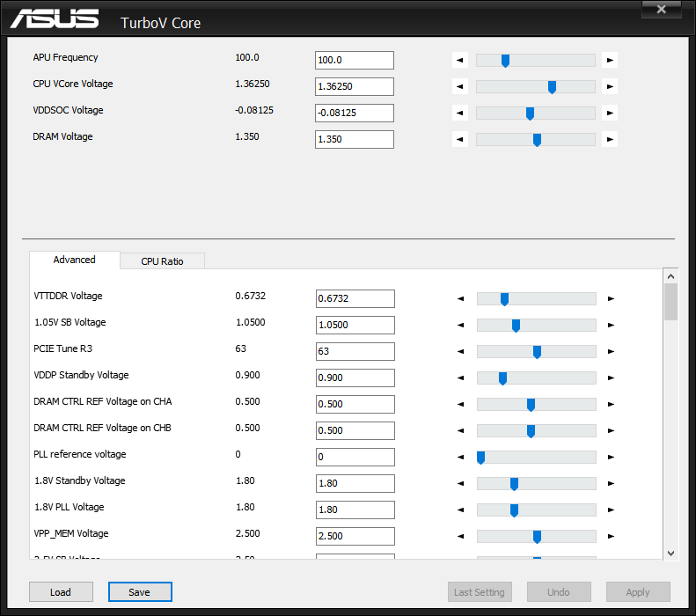The height and width of the screenshot is (616, 696).
Task: Click the VDDP Standby Voltage input field
Action: tap(355, 378)
